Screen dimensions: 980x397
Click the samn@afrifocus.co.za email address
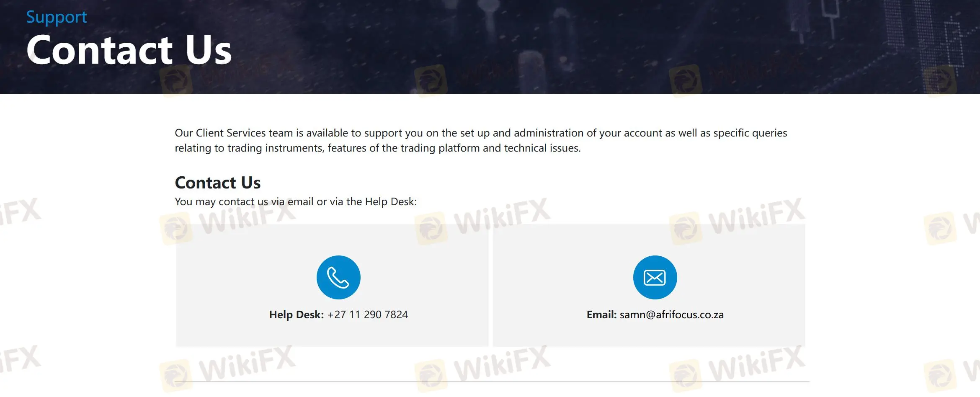672,315
